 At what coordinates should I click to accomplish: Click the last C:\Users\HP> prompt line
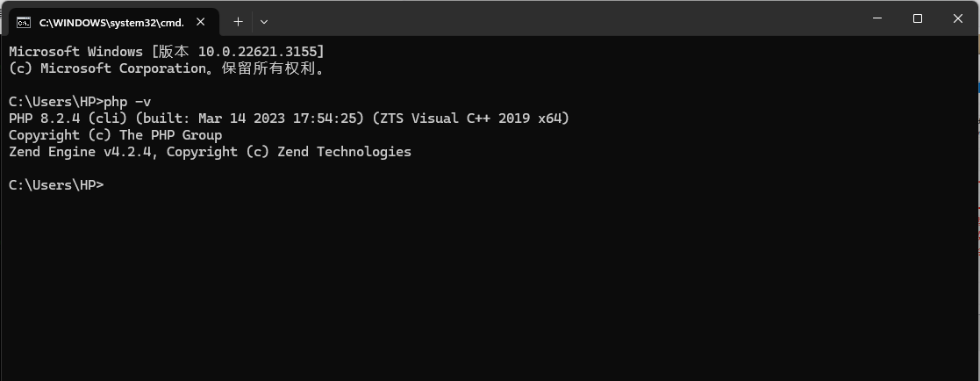tap(56, 185)
